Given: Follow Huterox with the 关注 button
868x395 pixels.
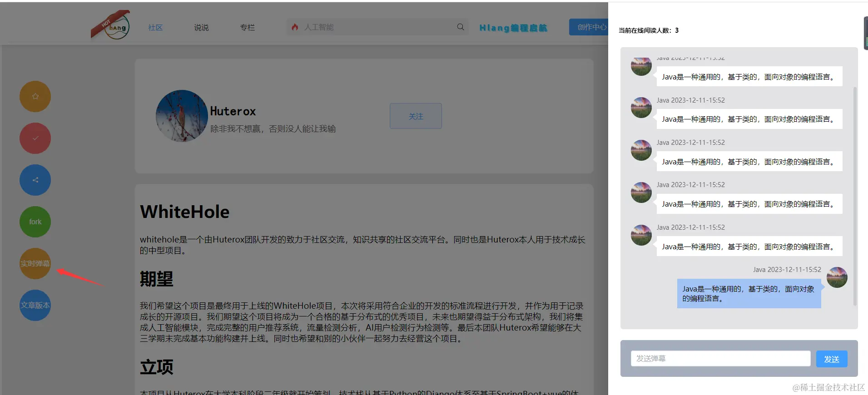Looking at the screenshot, I should click(416, 116).
